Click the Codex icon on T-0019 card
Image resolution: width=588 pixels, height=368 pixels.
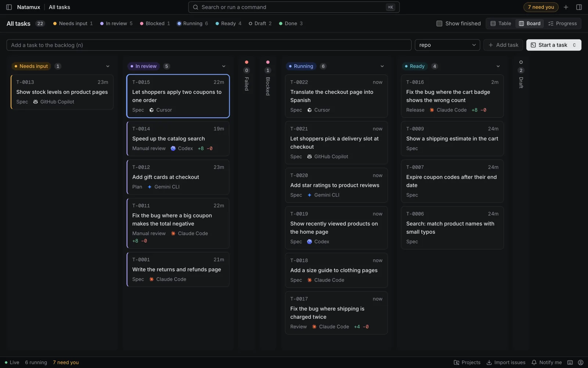[309, 242]
